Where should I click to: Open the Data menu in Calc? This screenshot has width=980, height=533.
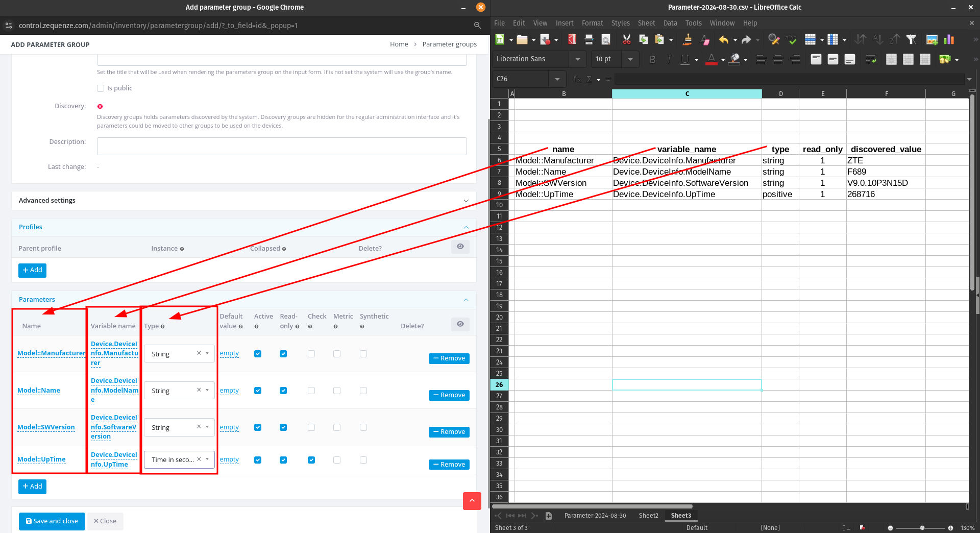click(x=670, y=23)
